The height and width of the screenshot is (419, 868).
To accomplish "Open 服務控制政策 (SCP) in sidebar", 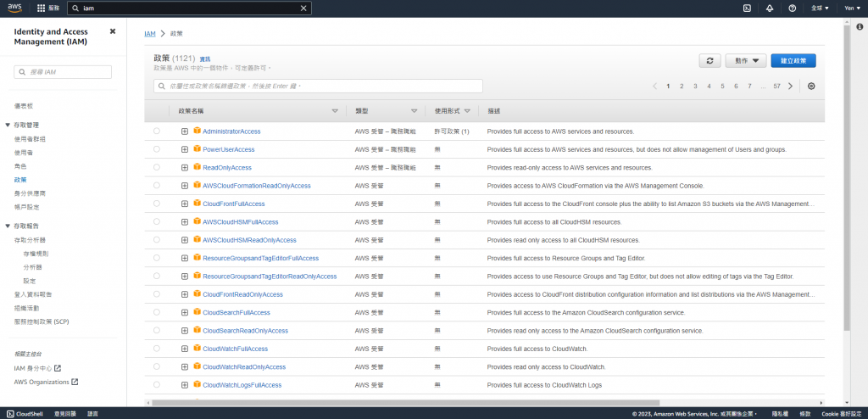I will (x=42, y=321).
